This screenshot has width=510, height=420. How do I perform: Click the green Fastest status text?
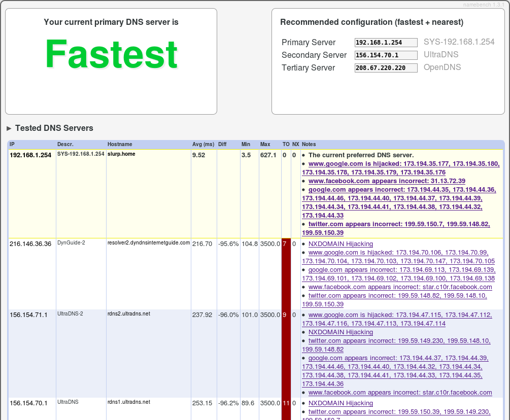[111, 54]
